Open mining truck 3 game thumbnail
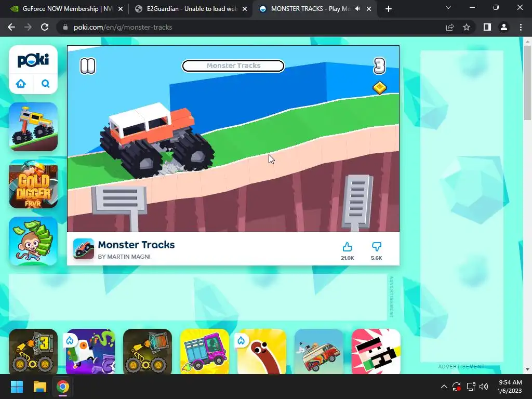The width and height of the screenshot is (532, 399). click(x=33, y=352)
